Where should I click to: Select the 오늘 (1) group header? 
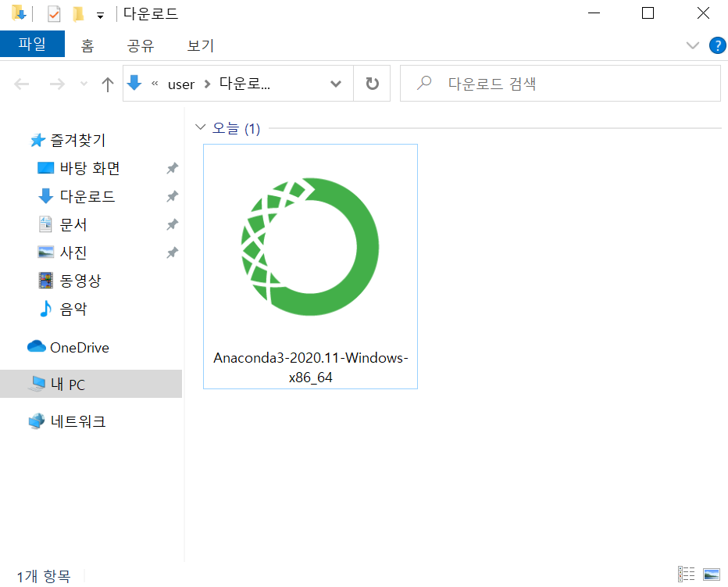coord(236,128)
